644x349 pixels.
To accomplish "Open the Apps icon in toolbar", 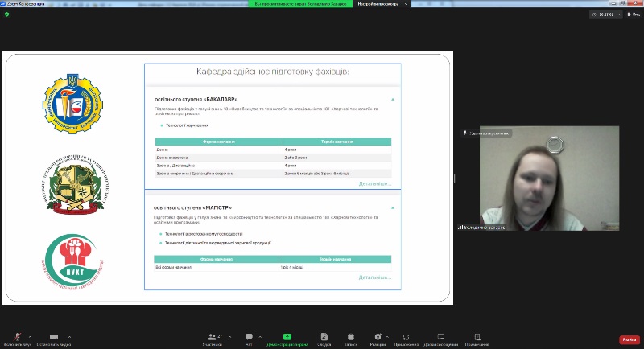I will tap(406, 339).
